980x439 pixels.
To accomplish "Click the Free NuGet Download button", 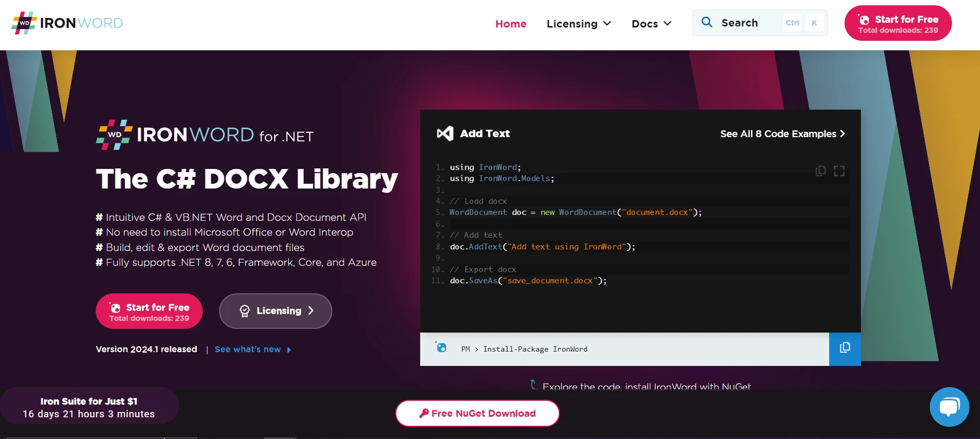I will click(x=477, y=413).
